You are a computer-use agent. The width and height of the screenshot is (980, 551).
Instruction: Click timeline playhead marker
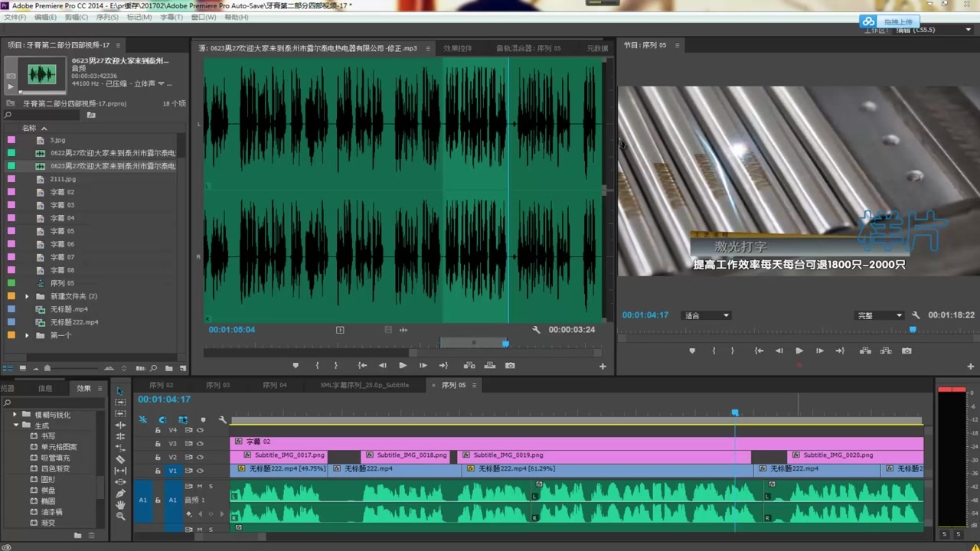(735, 412)
